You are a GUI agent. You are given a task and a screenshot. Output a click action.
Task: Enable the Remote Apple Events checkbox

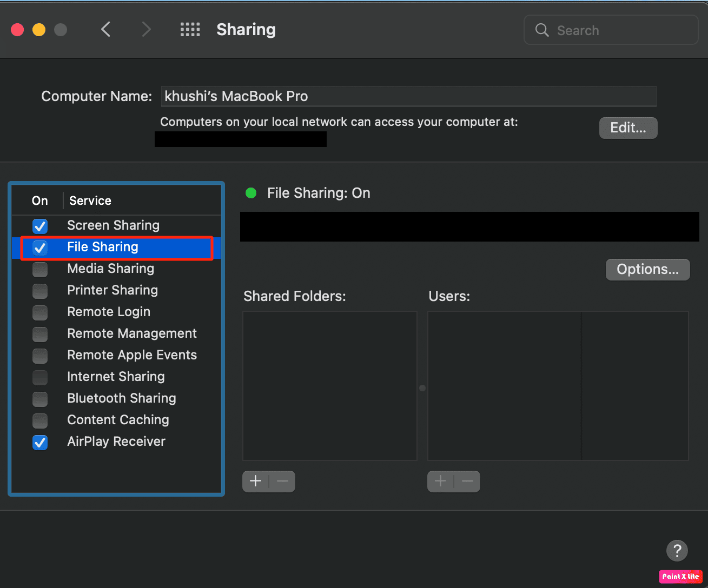click(x=40, y=356)
